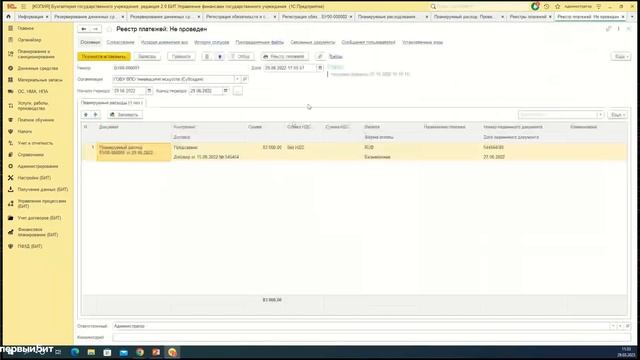Open calendar for Начало периода field
The height and width of the screenshot is (360, 640).
click(149, 91)
